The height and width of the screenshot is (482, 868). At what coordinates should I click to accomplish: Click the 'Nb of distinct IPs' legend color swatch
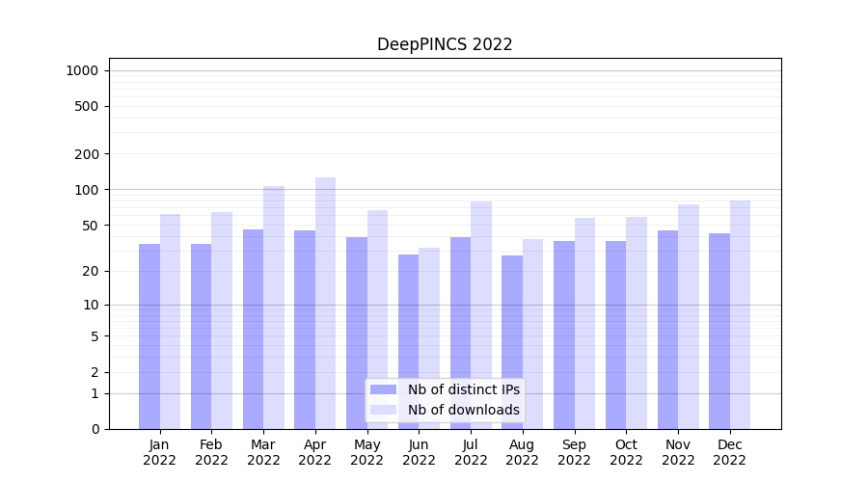(x=383, y=389)
